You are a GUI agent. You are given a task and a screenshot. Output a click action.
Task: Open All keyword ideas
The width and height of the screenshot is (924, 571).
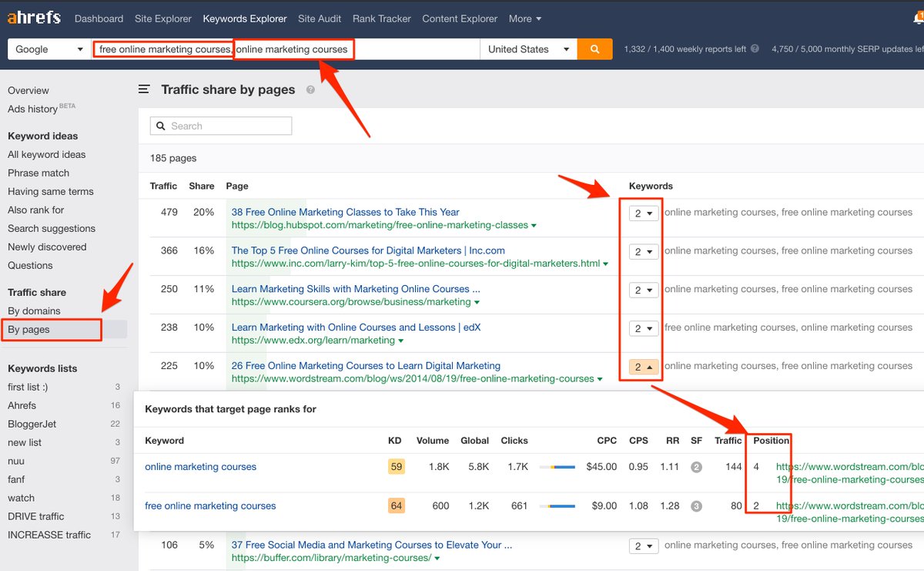point(47,155)
